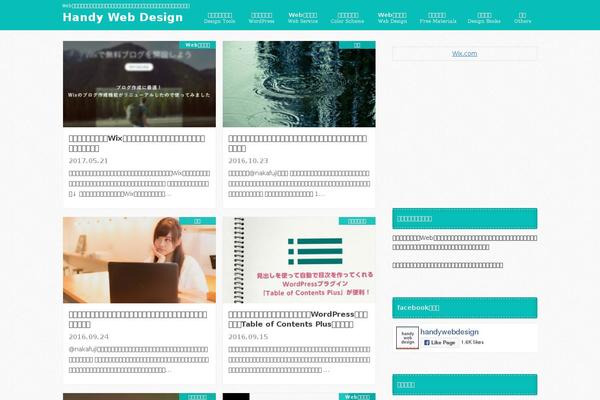Open the article title dated 2016.10.23

pos(298,144)
